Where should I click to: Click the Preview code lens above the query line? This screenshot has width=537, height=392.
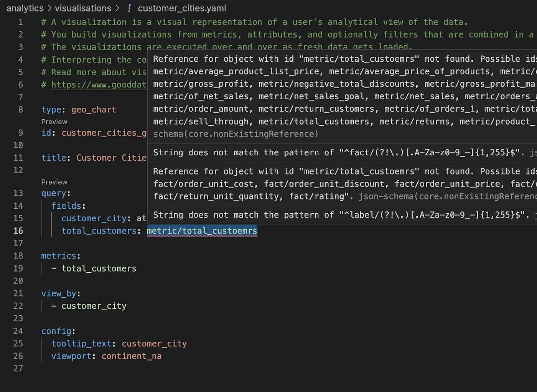pos(54,182)
